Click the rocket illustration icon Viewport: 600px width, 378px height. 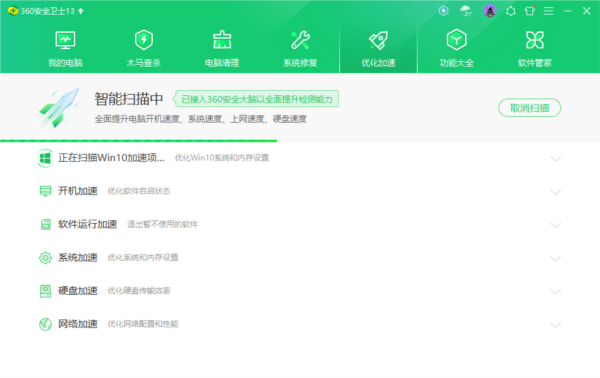tap(60, 108)
